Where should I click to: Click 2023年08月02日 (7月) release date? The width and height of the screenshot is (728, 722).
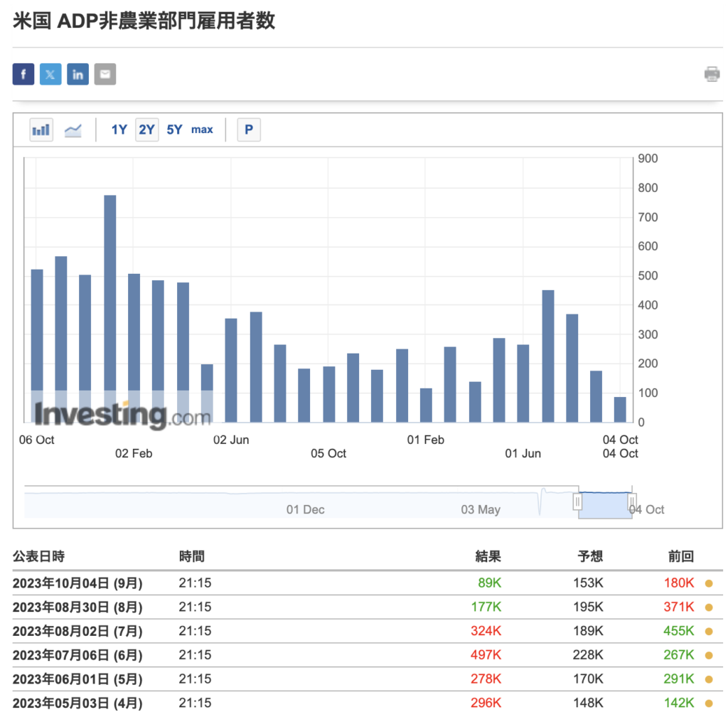pyautogui.click(x=77, y=632)
